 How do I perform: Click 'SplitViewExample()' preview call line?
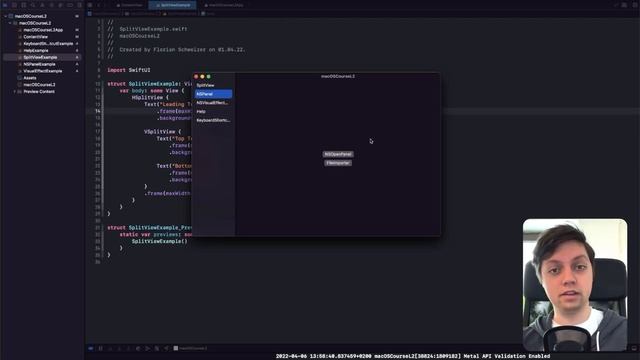pos(159,241)
